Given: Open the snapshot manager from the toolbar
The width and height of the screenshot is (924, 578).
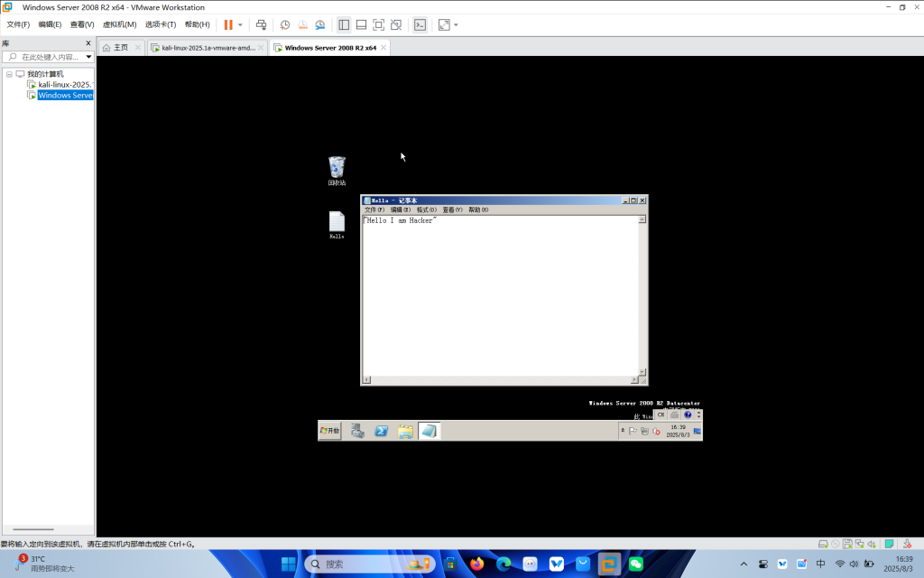Looking at the screenshot, I should (319, 24).
